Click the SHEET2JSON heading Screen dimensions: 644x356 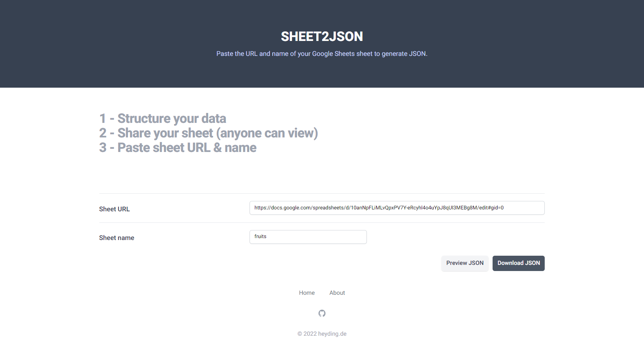click(x=322, y=36)
